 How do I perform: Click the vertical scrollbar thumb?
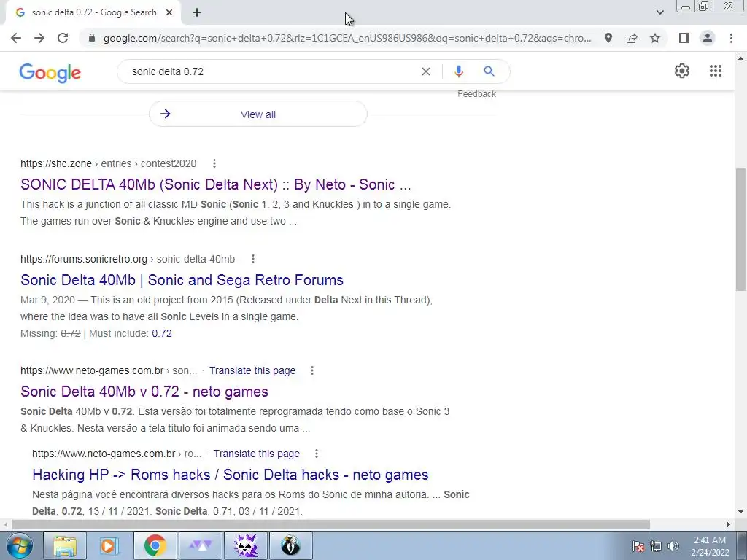[740, 228]
